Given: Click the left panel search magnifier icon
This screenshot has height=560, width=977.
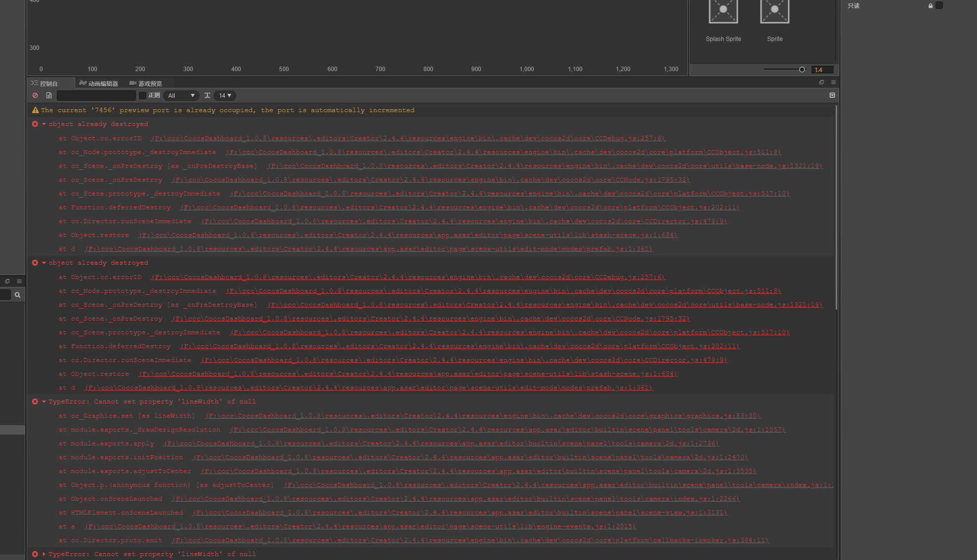Looking at the screenshot, I should click(x=17, y=295).
